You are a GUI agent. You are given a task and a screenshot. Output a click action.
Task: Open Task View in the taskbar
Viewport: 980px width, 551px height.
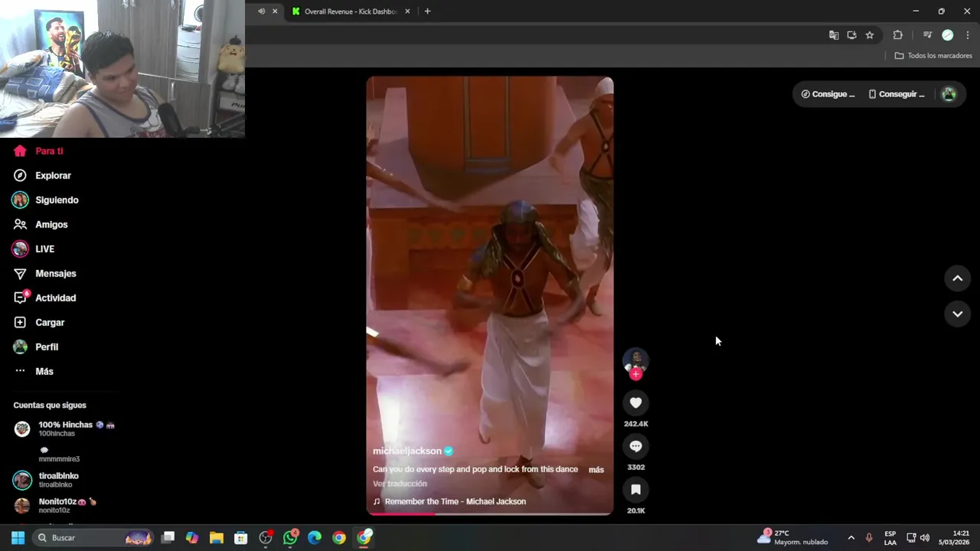[168, 538]
